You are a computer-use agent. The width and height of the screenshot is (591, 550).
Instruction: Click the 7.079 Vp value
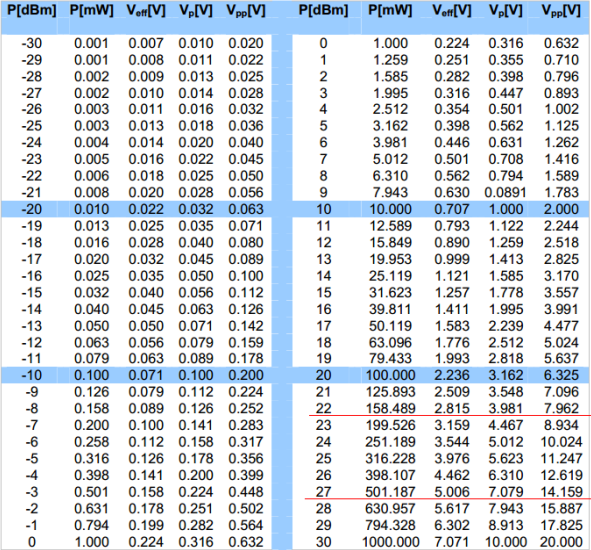(x=506, y=492)
